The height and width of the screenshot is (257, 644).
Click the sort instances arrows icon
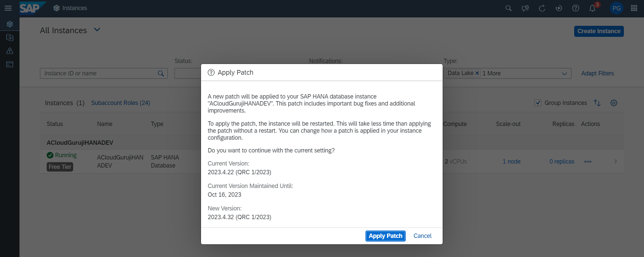tap(597, 103)
